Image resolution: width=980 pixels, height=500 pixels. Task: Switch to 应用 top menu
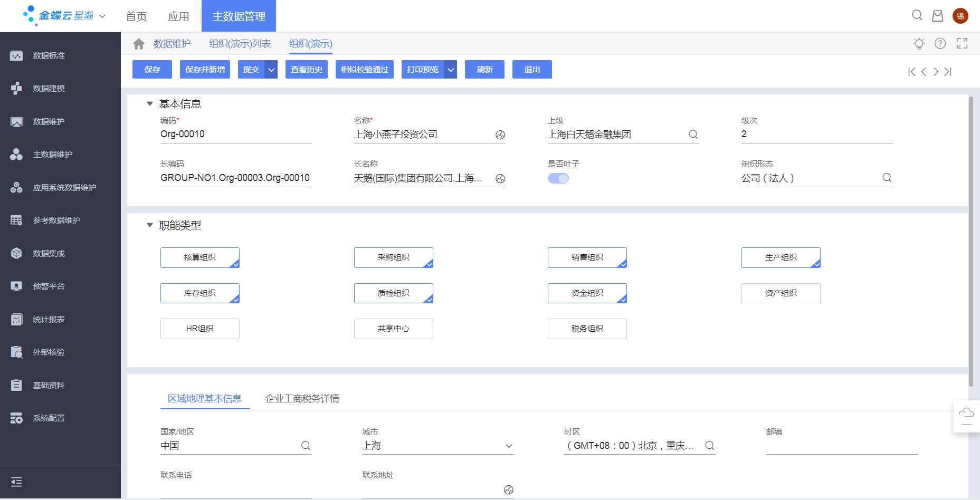178,16
